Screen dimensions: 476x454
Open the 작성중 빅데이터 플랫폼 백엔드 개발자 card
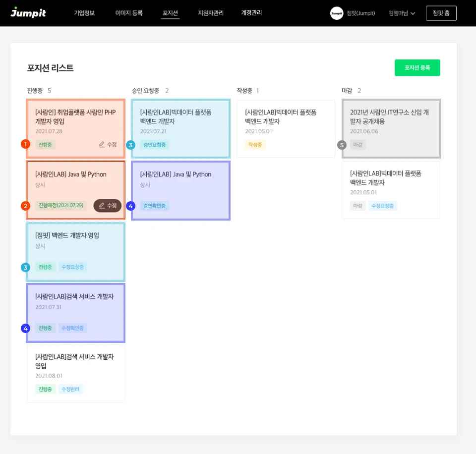(286, 129)
